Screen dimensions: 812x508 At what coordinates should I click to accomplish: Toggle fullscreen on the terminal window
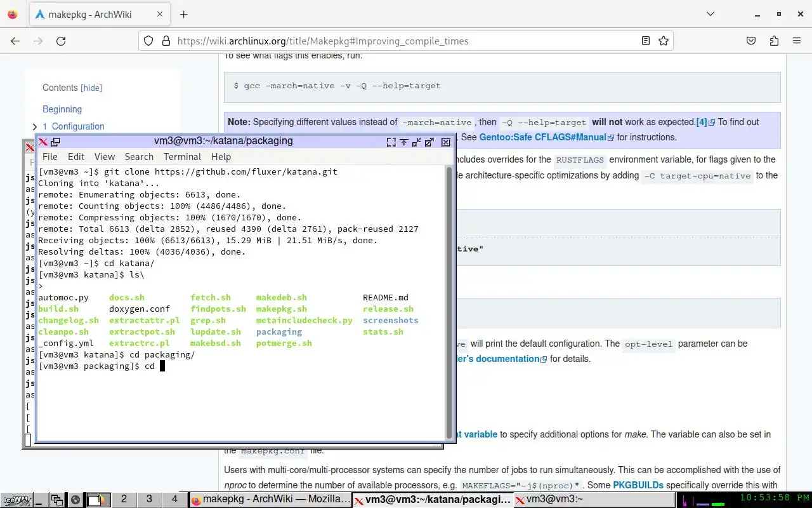coord(391,142)
